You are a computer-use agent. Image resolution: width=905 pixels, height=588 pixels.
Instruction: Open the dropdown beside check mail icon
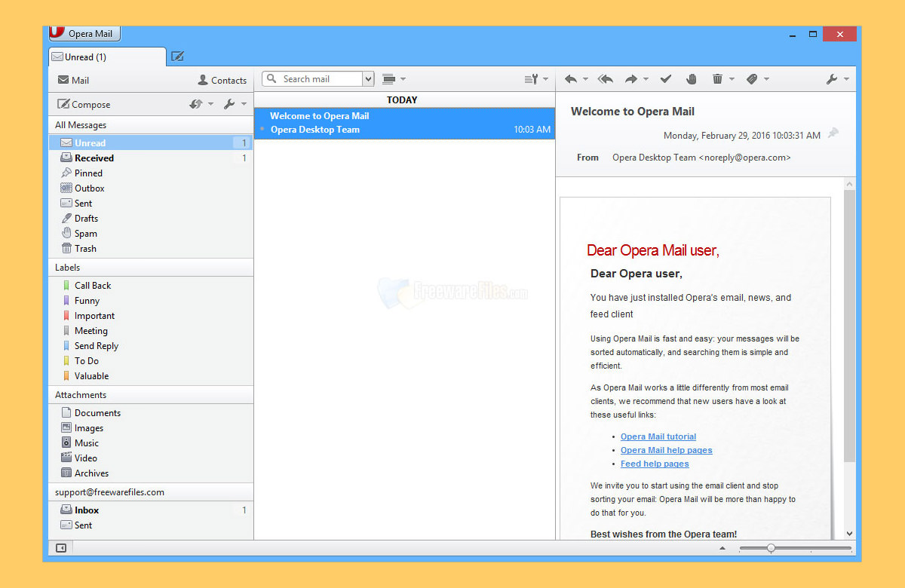coord(210,105)
